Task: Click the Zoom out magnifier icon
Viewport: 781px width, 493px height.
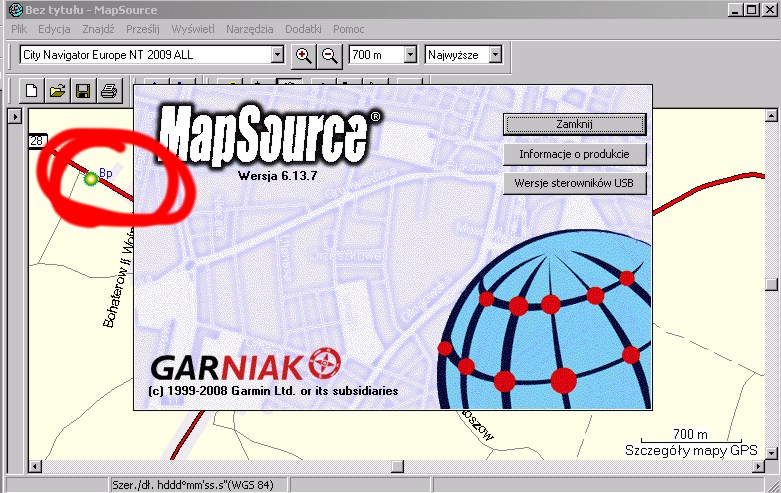Action: (x=328, y=54)
